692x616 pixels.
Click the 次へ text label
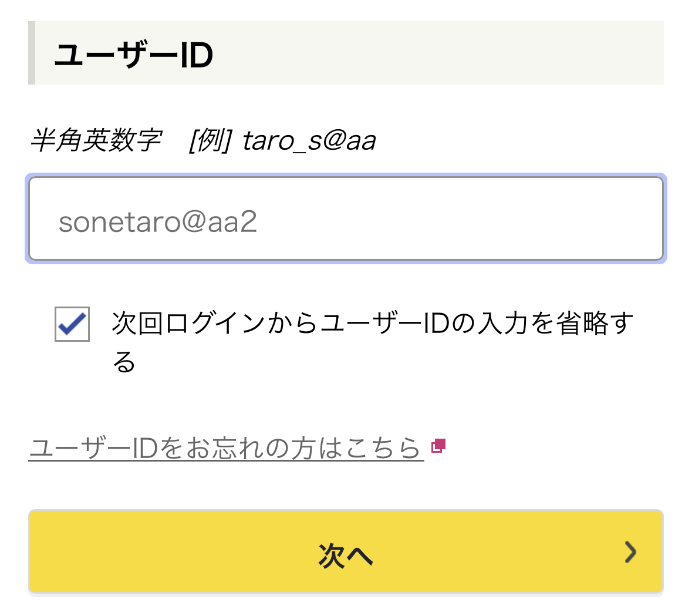coord(345,555)
